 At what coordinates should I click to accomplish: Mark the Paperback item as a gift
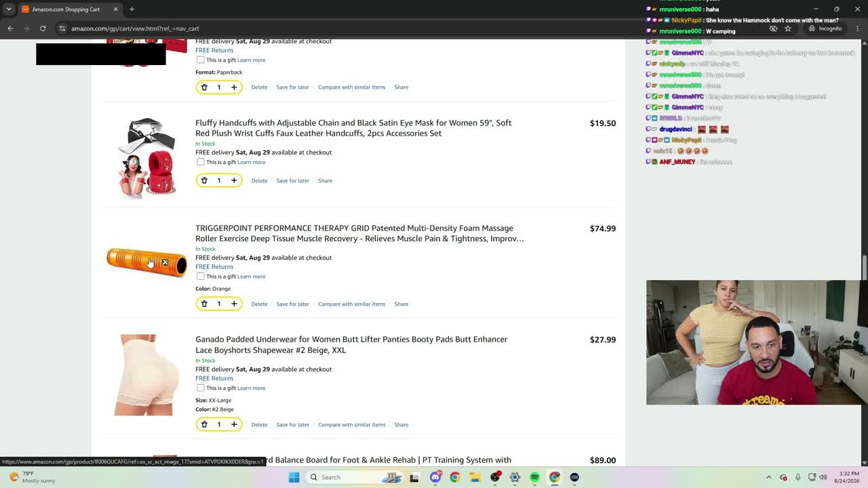200,60
